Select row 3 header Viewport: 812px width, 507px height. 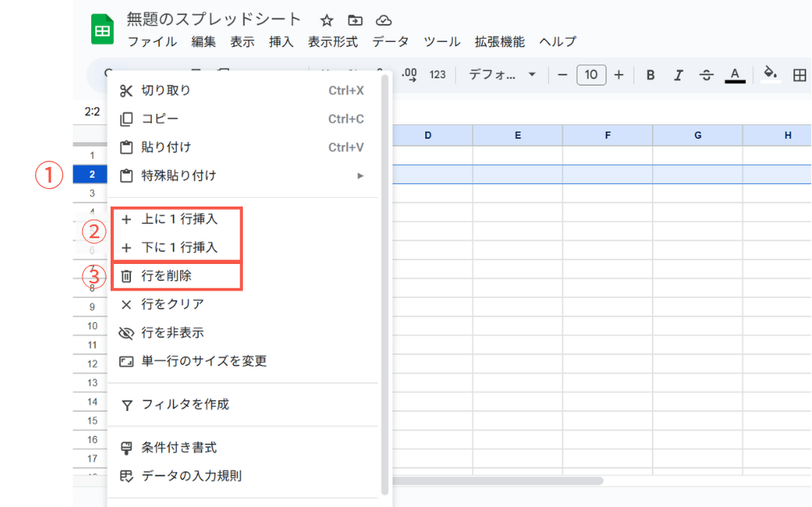[92, 193]
